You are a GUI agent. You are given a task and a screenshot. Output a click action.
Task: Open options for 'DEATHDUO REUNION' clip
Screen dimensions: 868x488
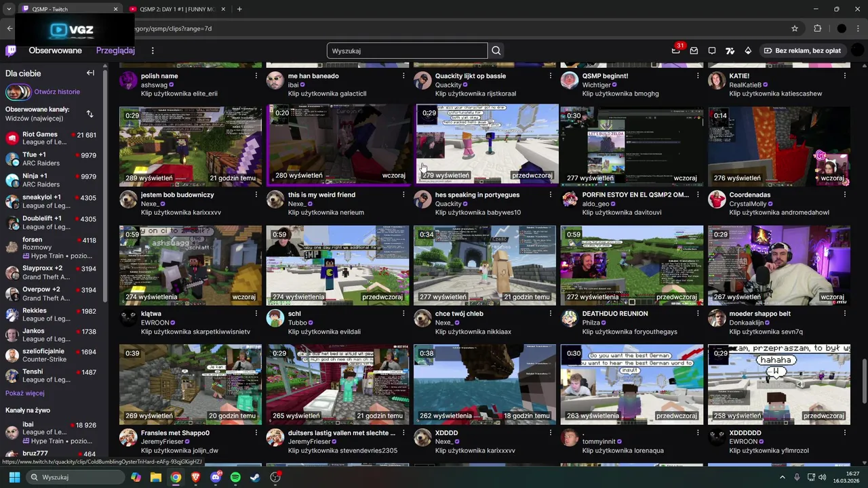click(x=698, y=314)
